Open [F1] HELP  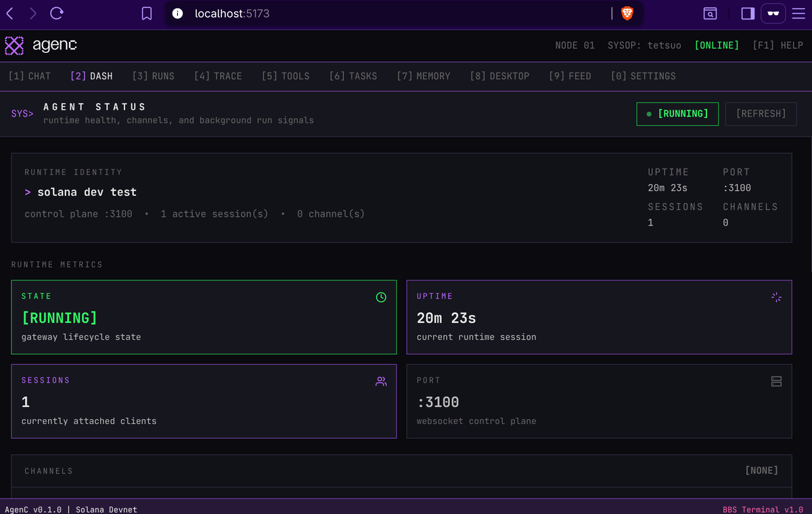pos(777,45)
